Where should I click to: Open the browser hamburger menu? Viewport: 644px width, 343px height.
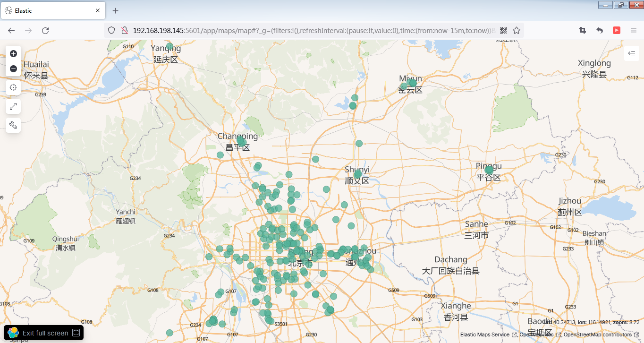click(634, 30)
